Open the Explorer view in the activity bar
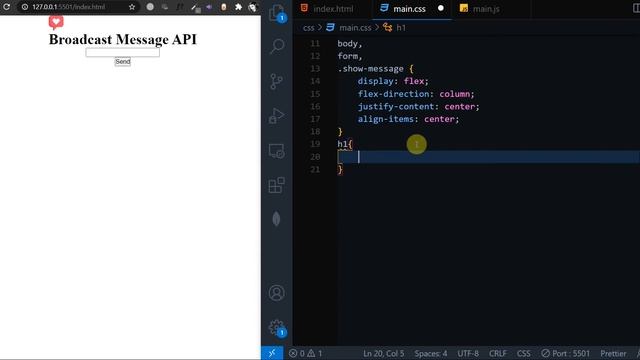The height and width of the screenshot is (360, 640). 277,13
